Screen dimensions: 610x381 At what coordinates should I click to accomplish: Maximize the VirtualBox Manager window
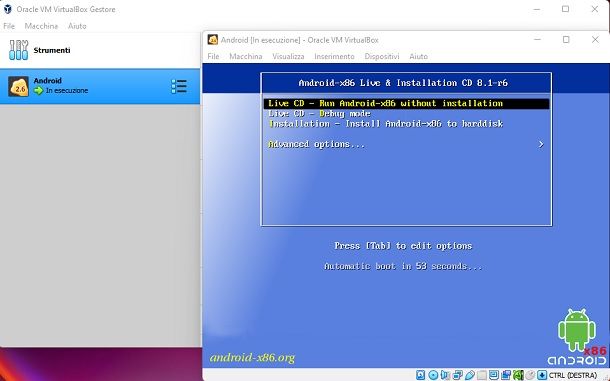pos(566,9)
